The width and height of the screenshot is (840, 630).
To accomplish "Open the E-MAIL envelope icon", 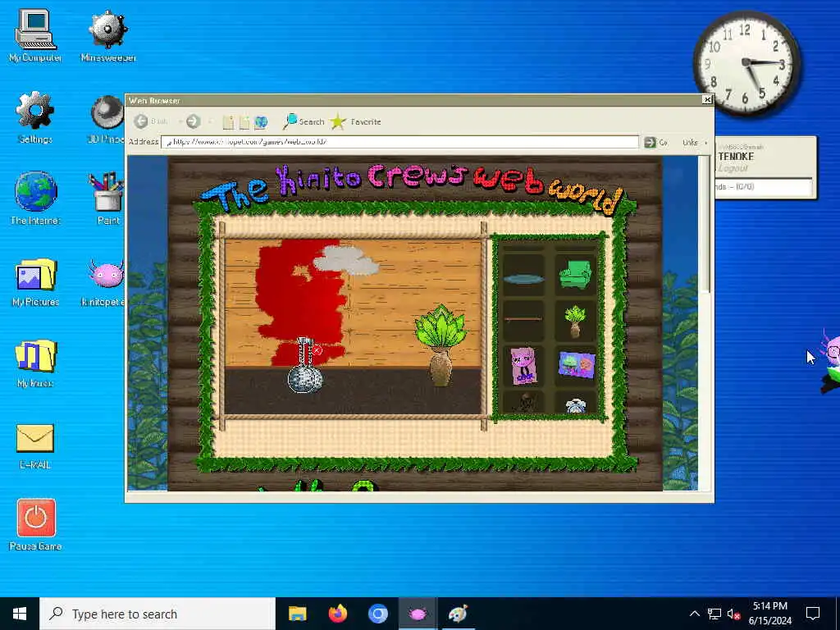I will 35,445.
